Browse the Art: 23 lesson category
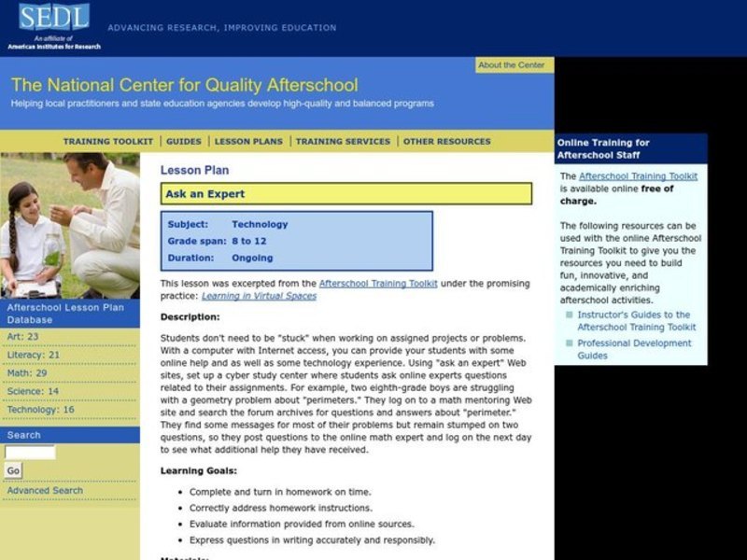 21,336
